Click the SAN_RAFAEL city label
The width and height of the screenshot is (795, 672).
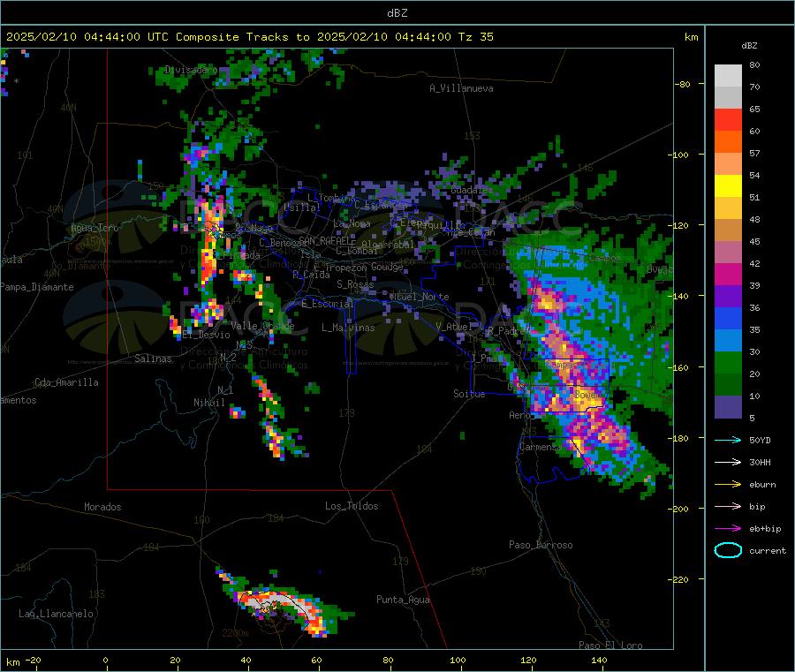coord(325,240)
